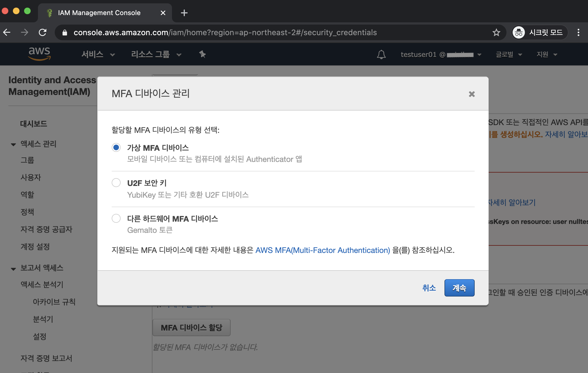Click the 계속 continue button

tap(459, 288)
